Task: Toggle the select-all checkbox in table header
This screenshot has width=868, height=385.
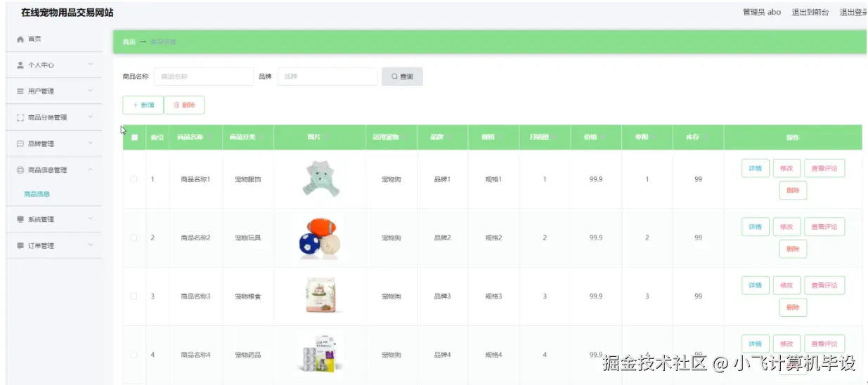Action: 134,138
